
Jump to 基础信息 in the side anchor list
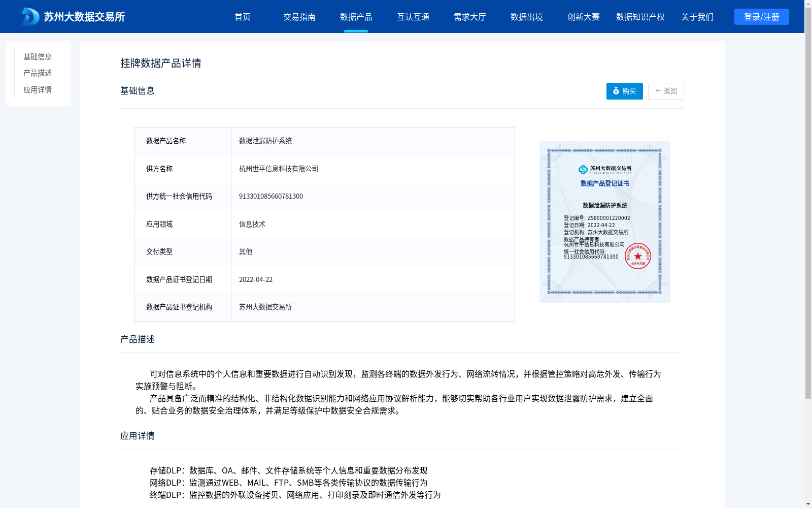pyautogui.click(x=38, y=56)
